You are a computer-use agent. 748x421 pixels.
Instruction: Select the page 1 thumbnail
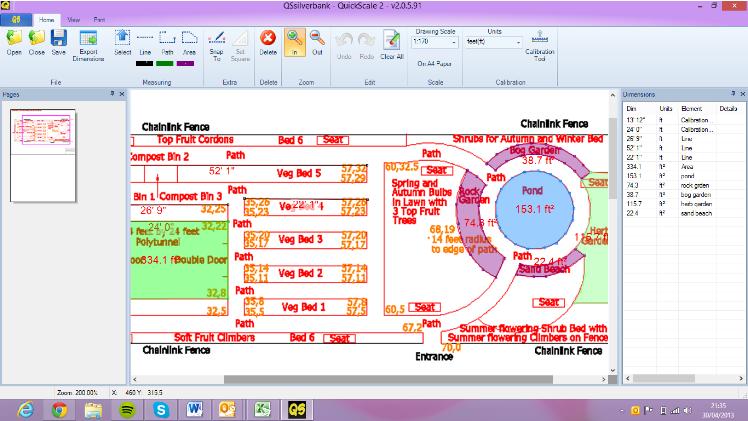pos(43,156)
